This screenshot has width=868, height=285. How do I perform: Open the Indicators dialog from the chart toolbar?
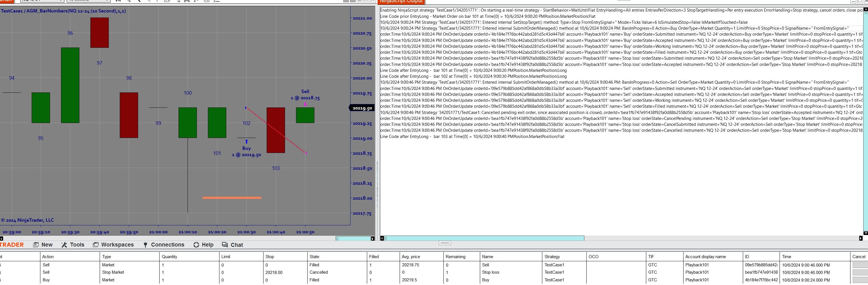207,1
